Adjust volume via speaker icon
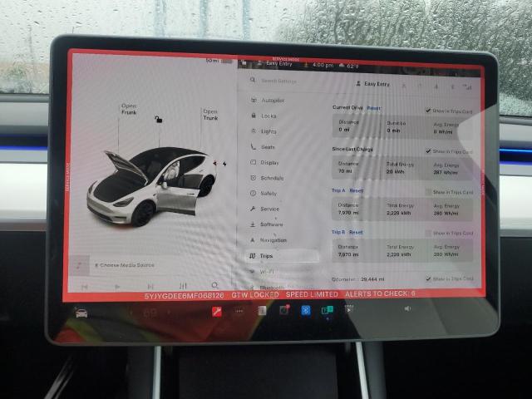Screen dimensions: 532x399 [407, 308]
